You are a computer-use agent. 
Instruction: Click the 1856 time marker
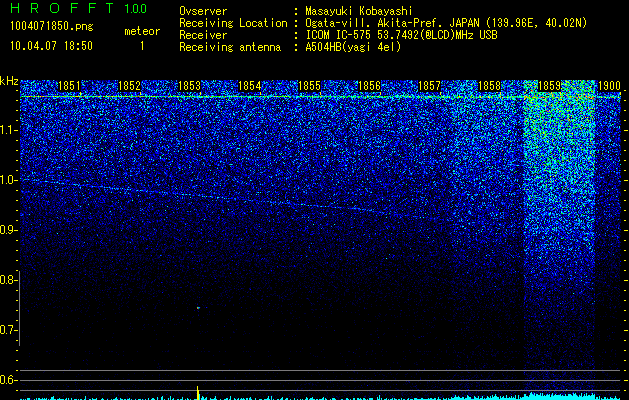369,86
